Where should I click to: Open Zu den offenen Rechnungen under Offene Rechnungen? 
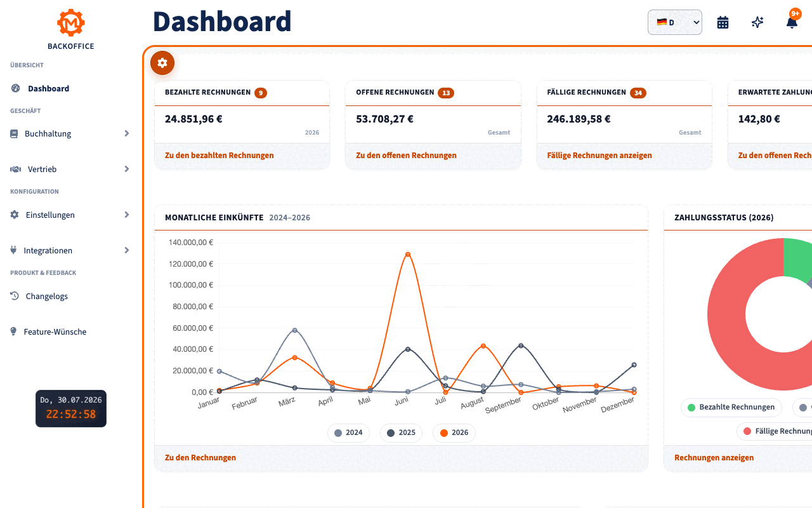(406, 156)
